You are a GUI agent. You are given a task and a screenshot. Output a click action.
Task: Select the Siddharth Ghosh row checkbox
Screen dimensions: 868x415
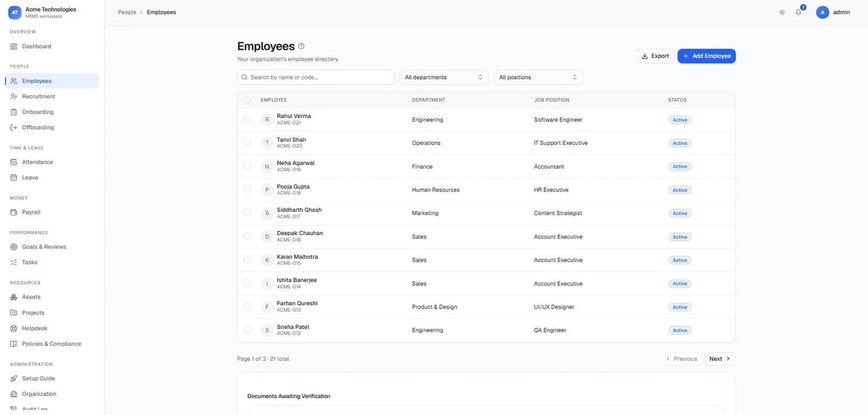[247, 213]
